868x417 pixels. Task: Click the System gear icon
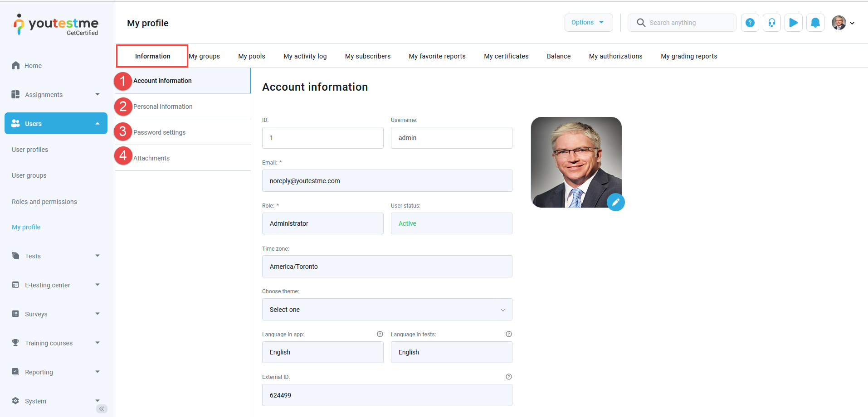click(15, 401)
